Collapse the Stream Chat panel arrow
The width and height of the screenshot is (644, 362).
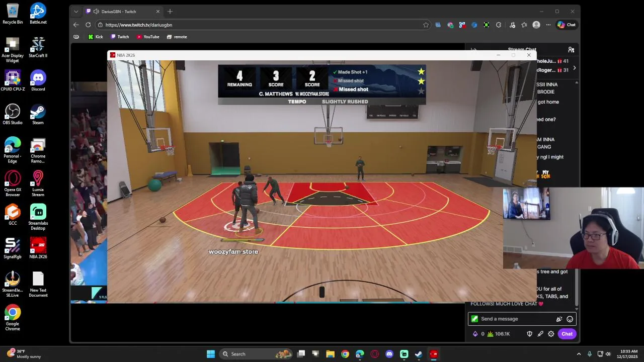pyautogui.click(x=473, y=50)
